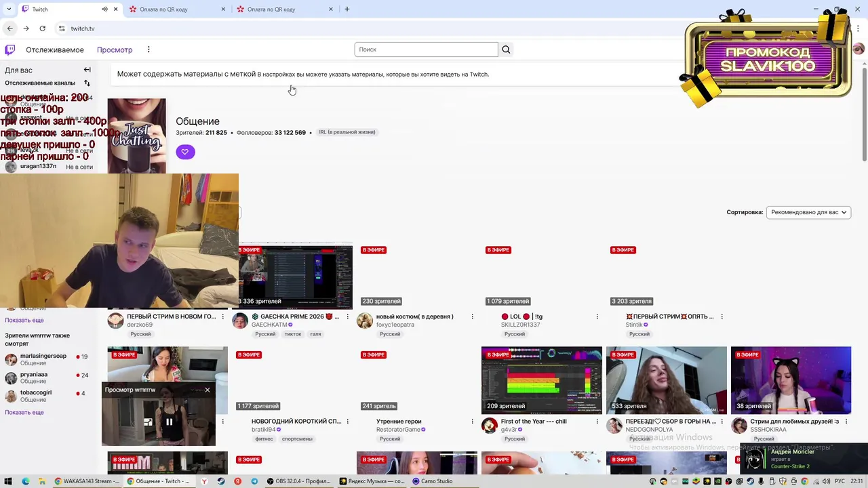Open options for Утренние герои stream
The image size is (868, 488).
click(x=473, y=422)
